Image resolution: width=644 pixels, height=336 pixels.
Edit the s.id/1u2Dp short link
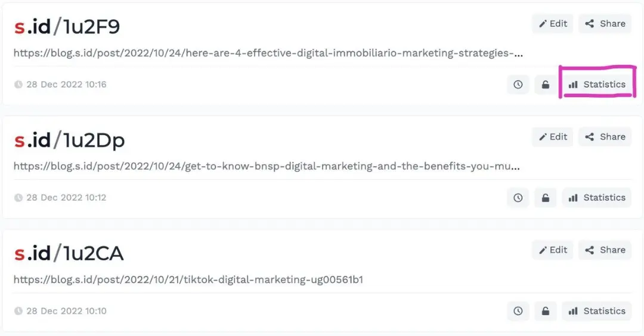pyautogui.click(x=553, y=137)
